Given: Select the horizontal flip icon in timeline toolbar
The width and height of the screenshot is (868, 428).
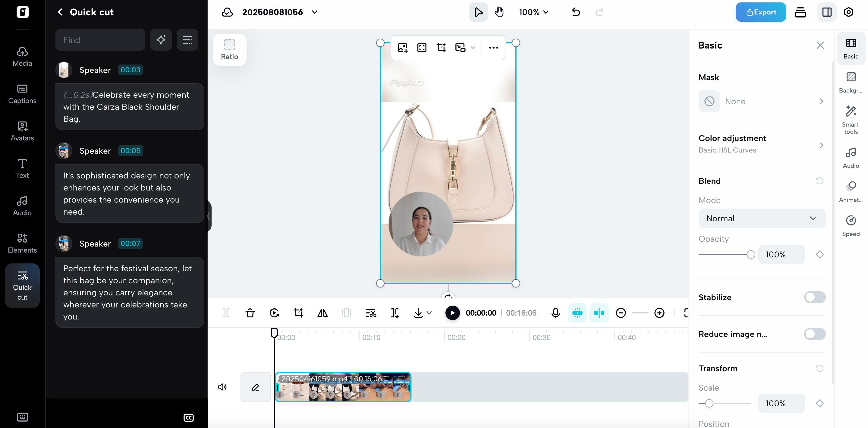Looking at the screenshot, I should point(322,313).
